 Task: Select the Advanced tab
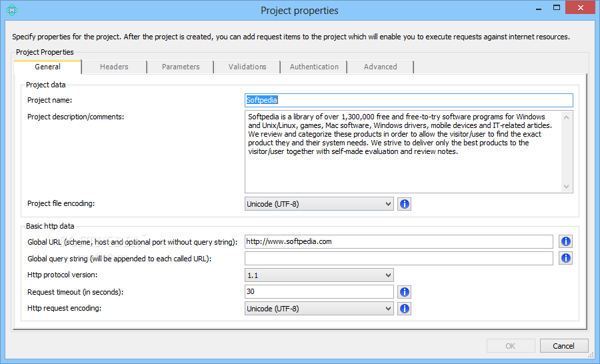point(381,67)
